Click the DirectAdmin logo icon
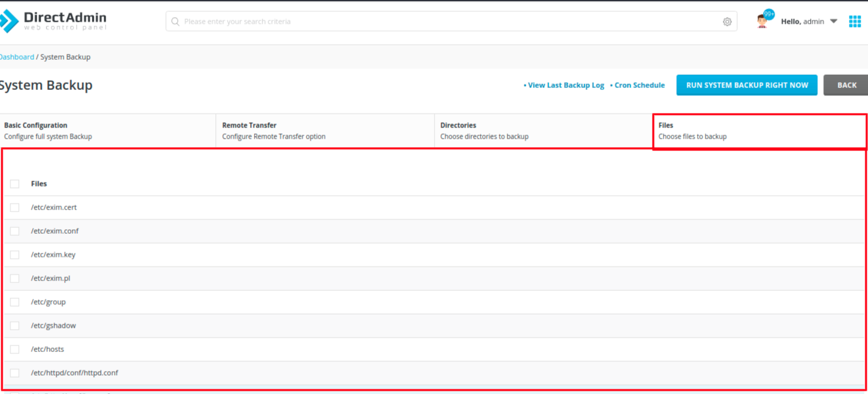Viewport: 868px width, 394px height. point(9,21)
